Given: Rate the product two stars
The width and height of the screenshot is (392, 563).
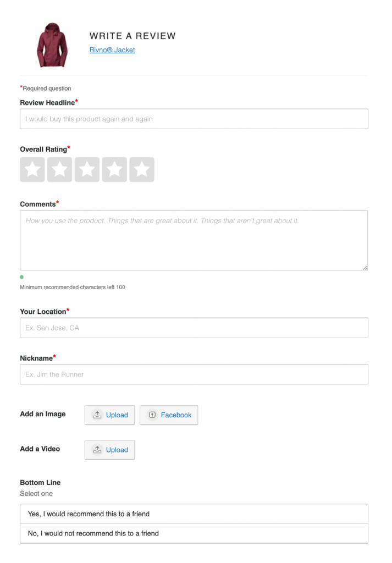Looking at the screenshot, I should tap(60, 169).
